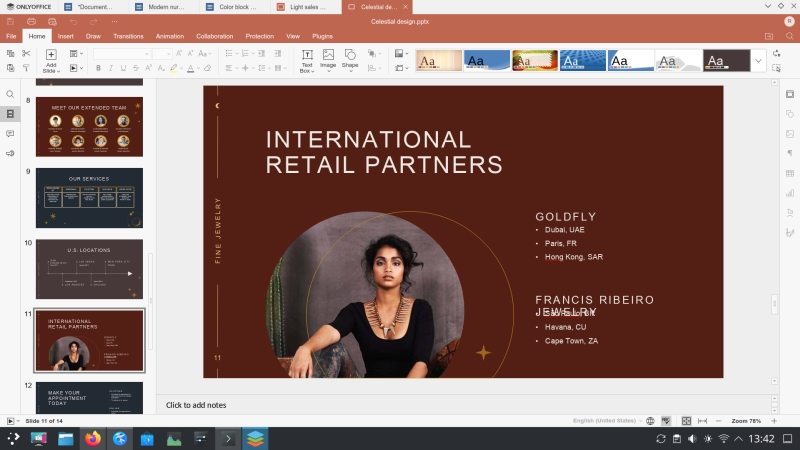Click the Set Document Language globe icon

[x=650, y=421]
